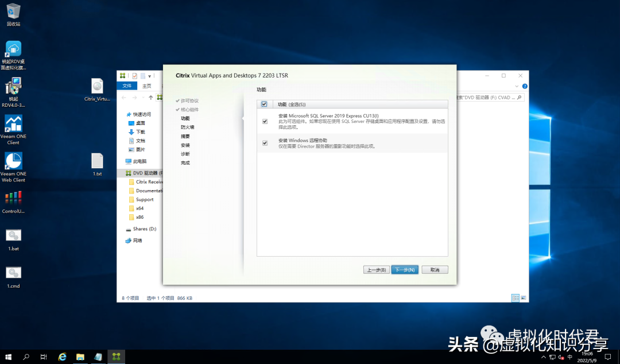This screenshot has width=620, height=364.
Task: Open File Explorer from taskbar
Action: point(80,357)
